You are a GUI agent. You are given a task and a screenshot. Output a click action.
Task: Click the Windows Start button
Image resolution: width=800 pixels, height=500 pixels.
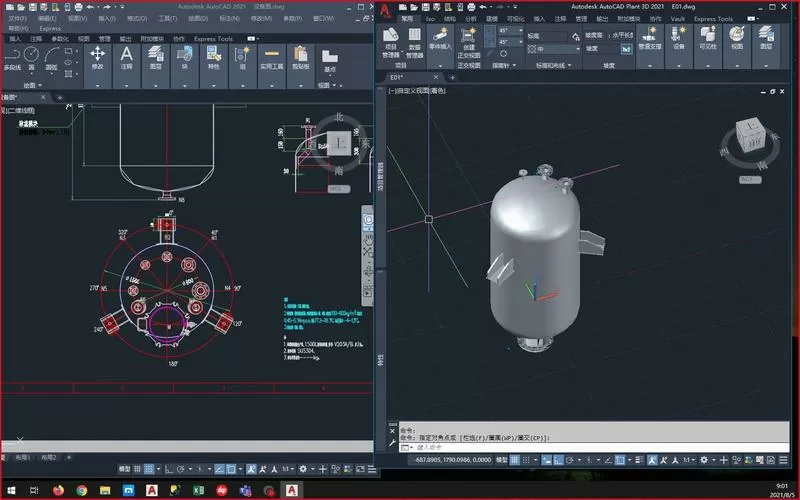tap(11, 490)
